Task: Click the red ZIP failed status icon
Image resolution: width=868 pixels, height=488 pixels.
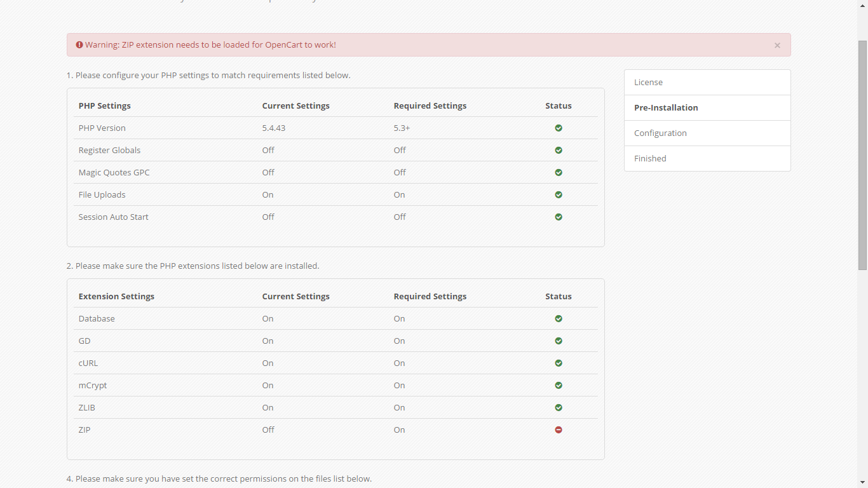Action: pos(559,430)
